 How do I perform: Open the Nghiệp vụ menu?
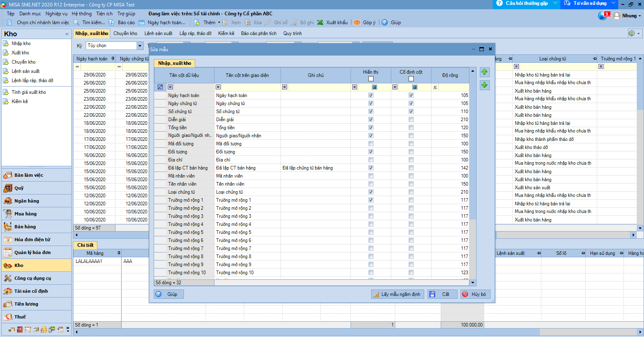[x=57, y=14]
